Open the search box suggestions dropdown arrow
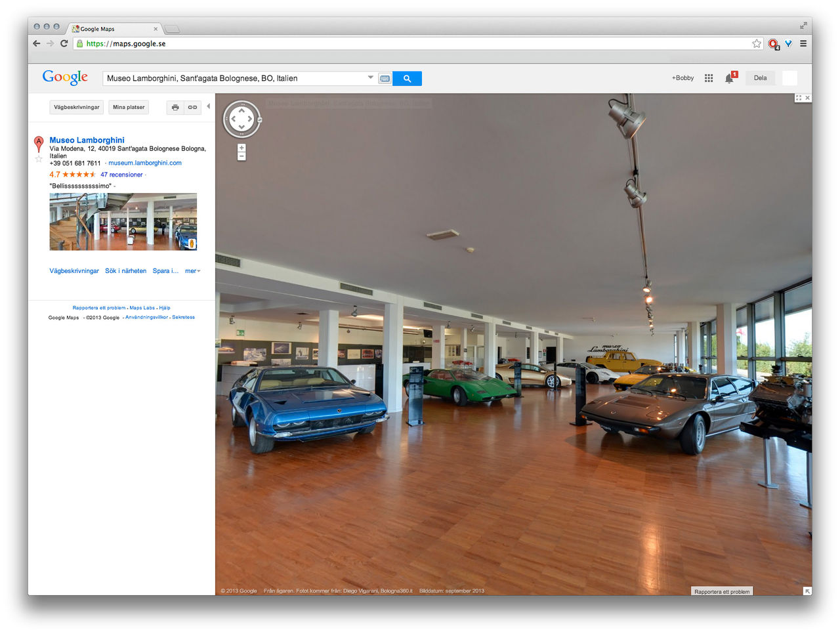Image resolution: width=840 pixels, height=634 pixels. pyautogui.click(x=369, y=77)
